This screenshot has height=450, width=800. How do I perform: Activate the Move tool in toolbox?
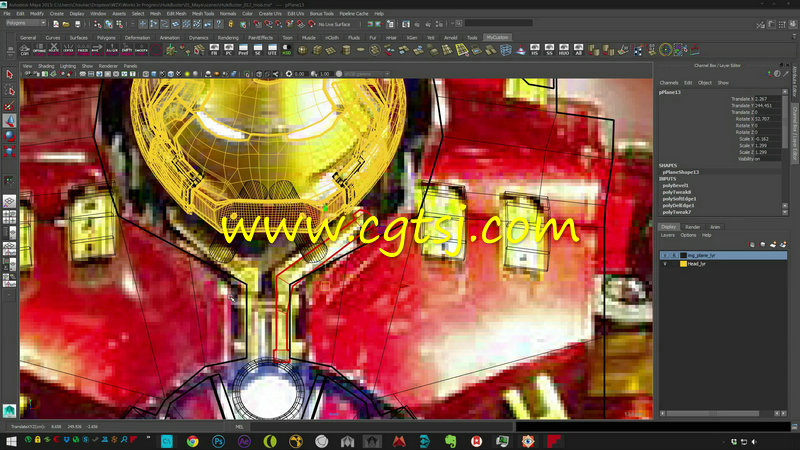[x=9, y=121]
